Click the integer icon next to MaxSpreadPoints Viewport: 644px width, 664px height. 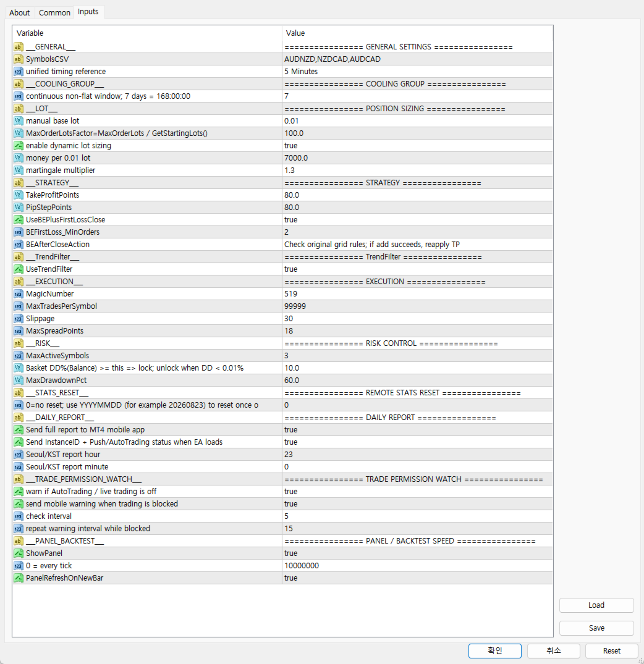18,331
